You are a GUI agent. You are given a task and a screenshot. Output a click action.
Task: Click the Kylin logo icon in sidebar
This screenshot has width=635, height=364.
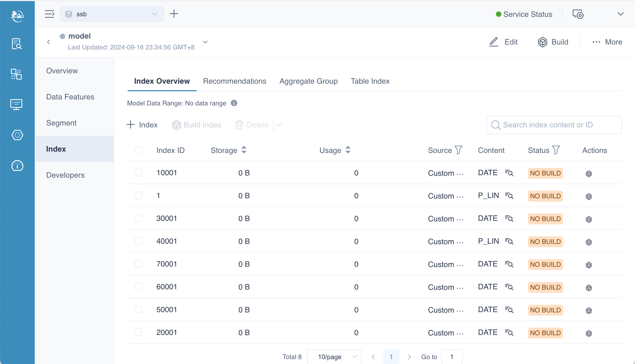tap(17, 16)
